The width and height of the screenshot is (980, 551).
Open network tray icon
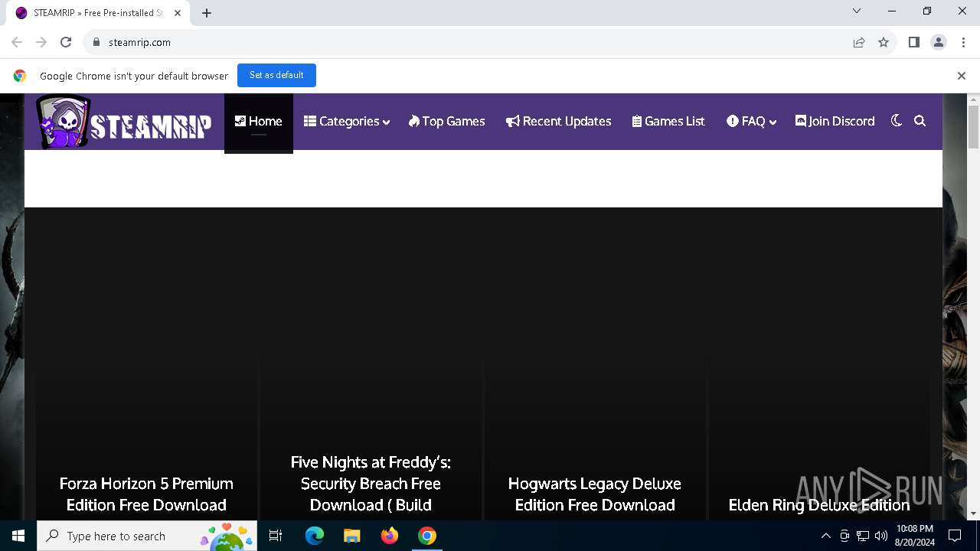[863, 536]
